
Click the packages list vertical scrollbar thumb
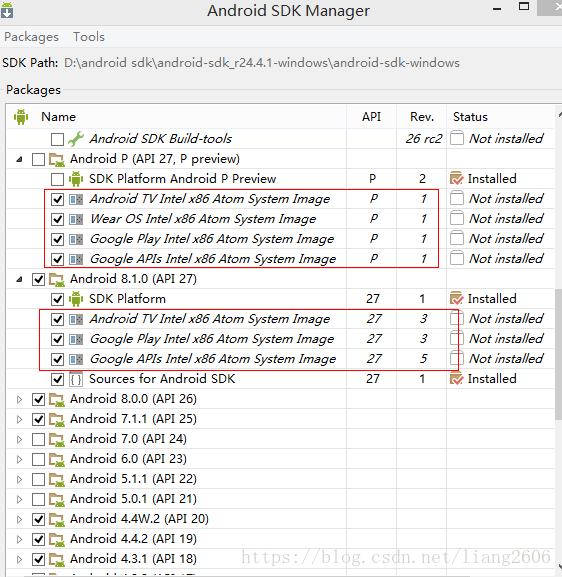click(x=558, y=353)
